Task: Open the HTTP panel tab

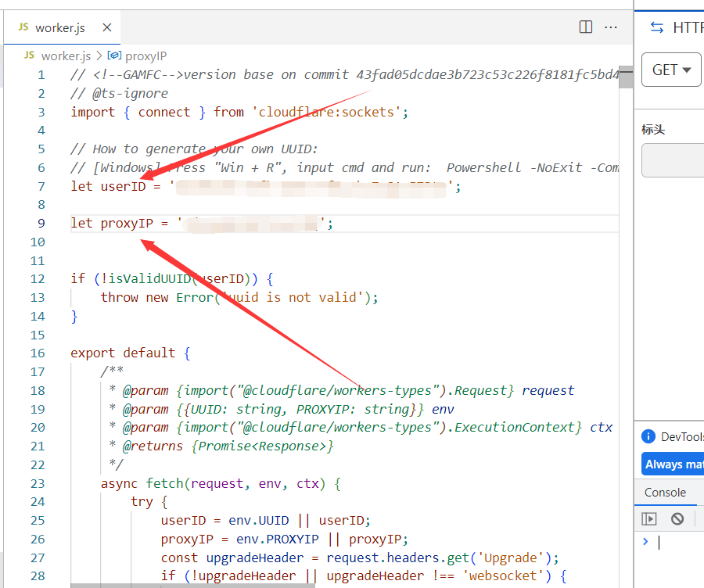Action: click(687, 27)
